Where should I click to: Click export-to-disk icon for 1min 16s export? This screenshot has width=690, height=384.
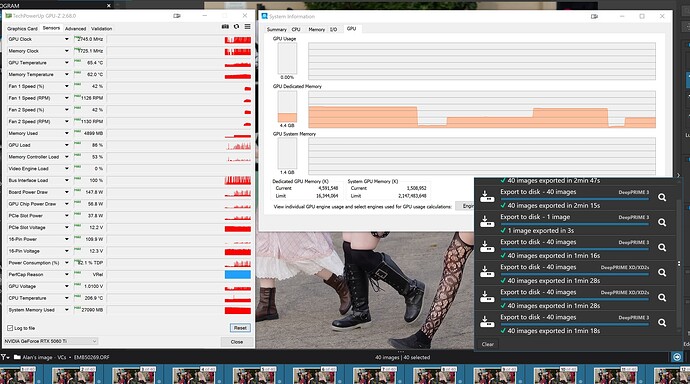(x=487, y=247)
